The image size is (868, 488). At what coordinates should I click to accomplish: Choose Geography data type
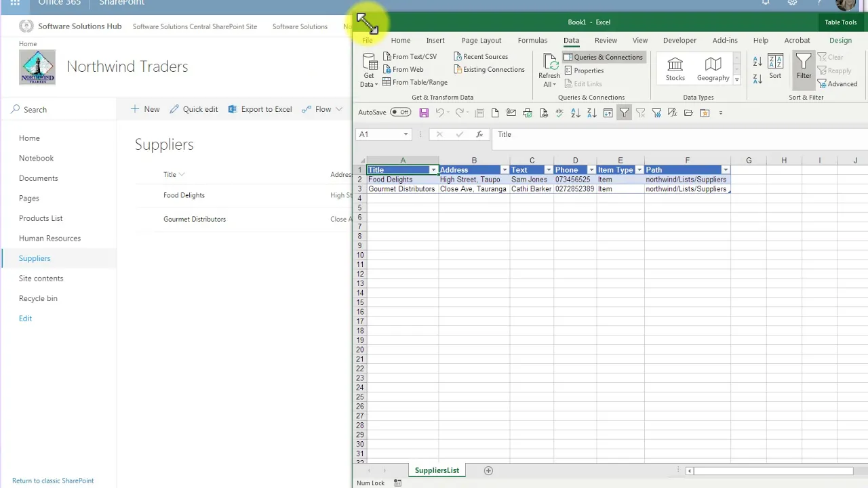(713, 69)
